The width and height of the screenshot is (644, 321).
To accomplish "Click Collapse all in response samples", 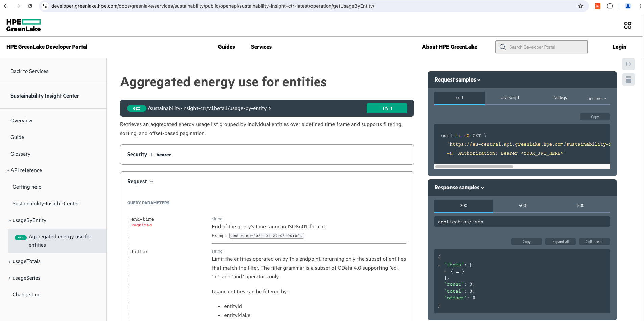I will [x=594, y=242].
